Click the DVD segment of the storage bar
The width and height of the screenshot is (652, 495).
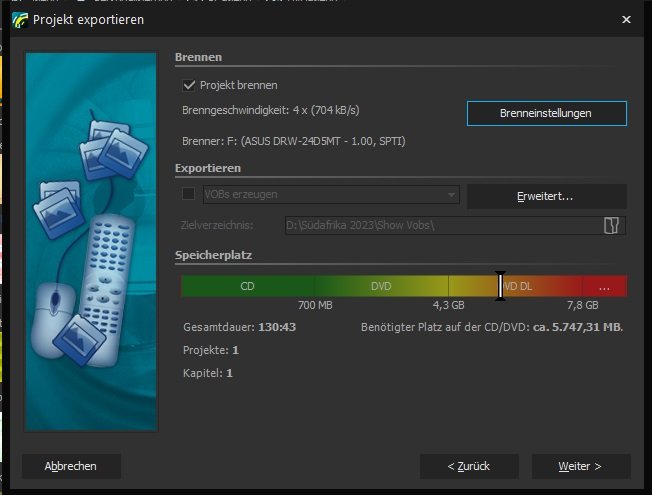(x=381, y=286)
